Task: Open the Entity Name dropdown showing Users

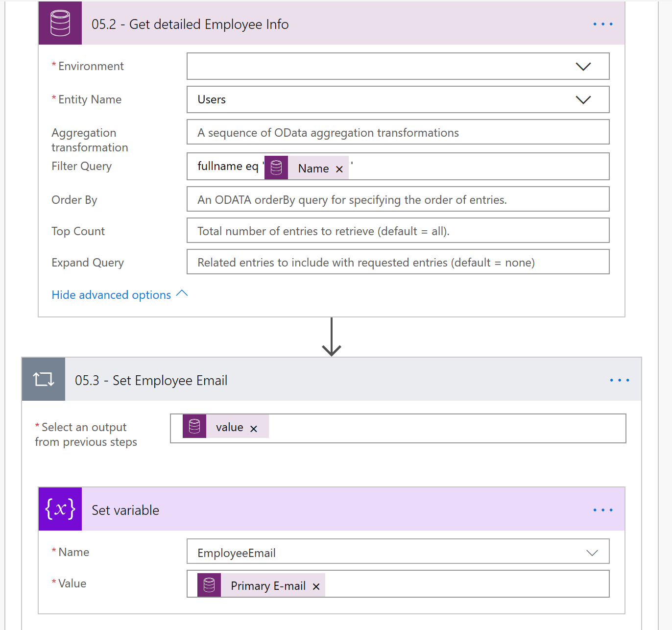Action: pos(583,100)
